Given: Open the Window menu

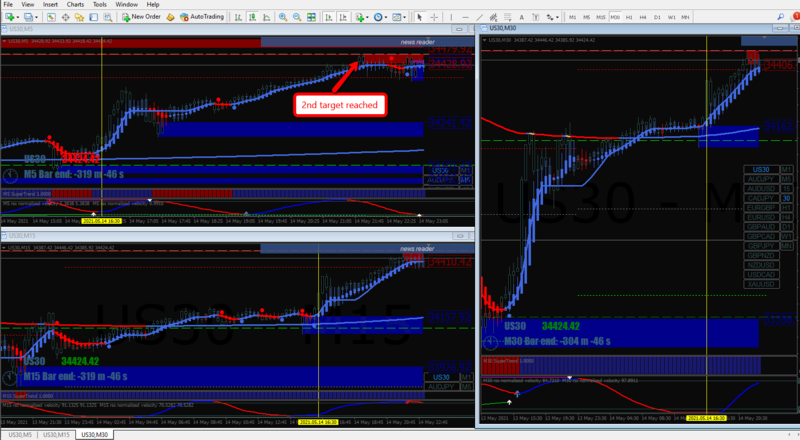Looking at the screenshot, I should (x=127, y=5).
